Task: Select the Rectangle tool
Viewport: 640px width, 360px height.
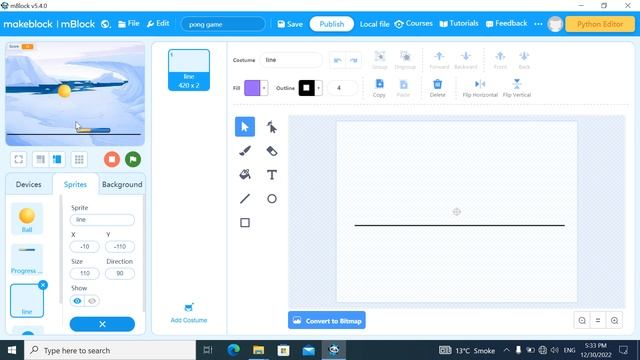Action: pyautogui.click(x=245, y=222)
